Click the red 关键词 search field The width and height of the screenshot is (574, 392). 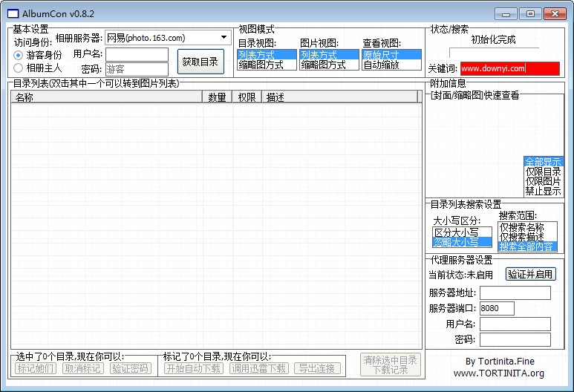coord(509,68)
